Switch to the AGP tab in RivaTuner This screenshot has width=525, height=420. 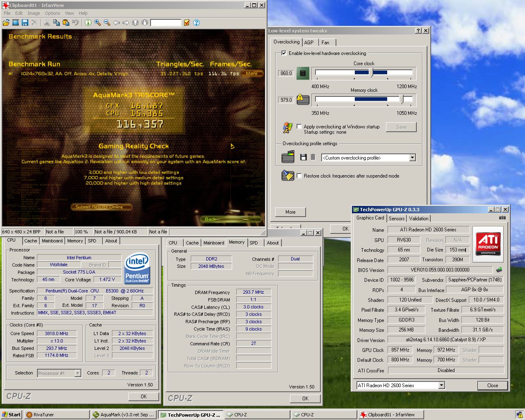[x=309, y=43]
